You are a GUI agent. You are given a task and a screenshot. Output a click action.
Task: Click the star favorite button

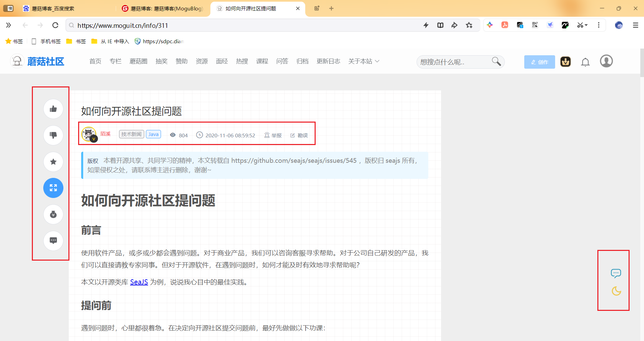tap(53, 162)
